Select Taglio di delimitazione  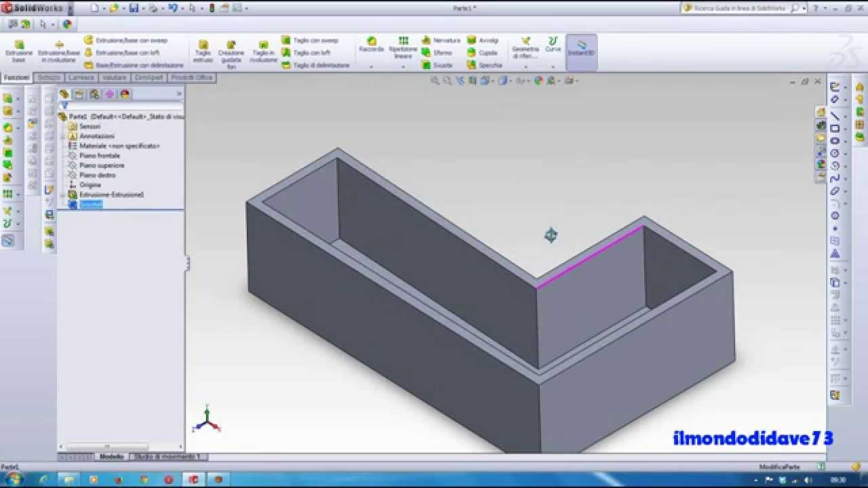click(315, 65)
